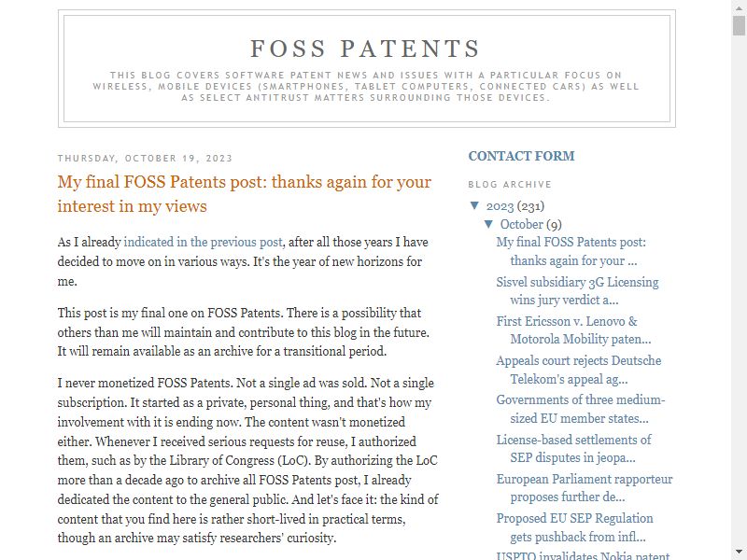Open the FOSS PATENTS blog title

point(365,49)
